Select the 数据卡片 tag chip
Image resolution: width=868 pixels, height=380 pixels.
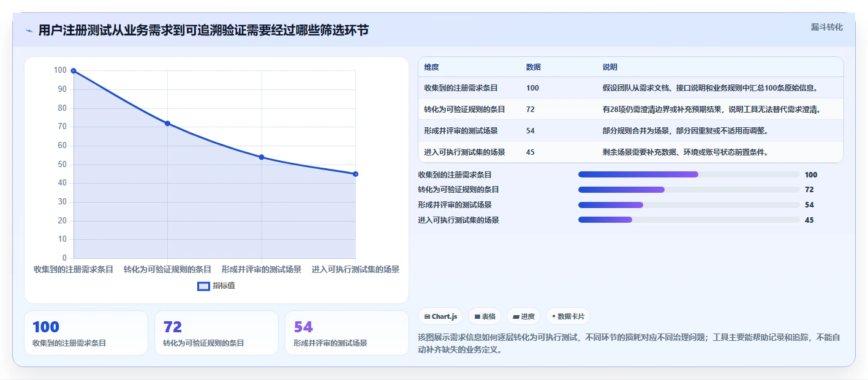click(568, 316)
